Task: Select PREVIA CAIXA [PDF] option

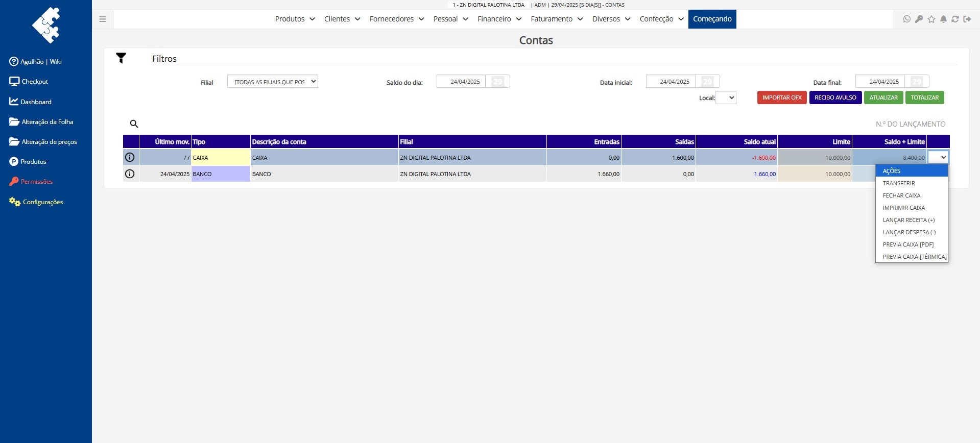Action: pos(912,244)
